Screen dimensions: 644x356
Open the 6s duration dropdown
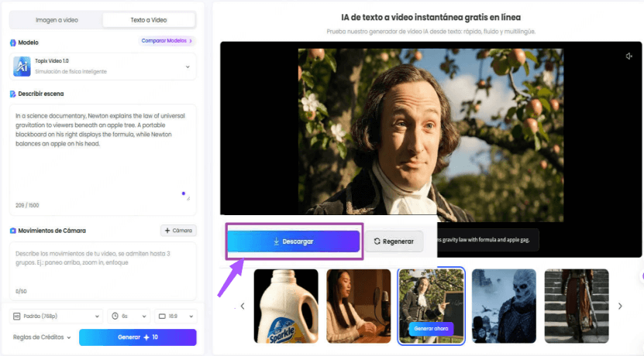point(129,317)
